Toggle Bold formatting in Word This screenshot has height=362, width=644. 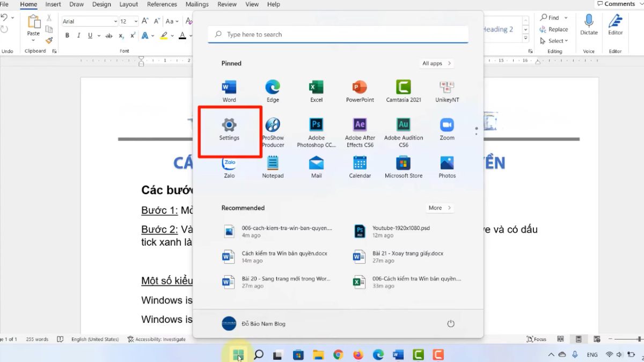pos(67,36)
